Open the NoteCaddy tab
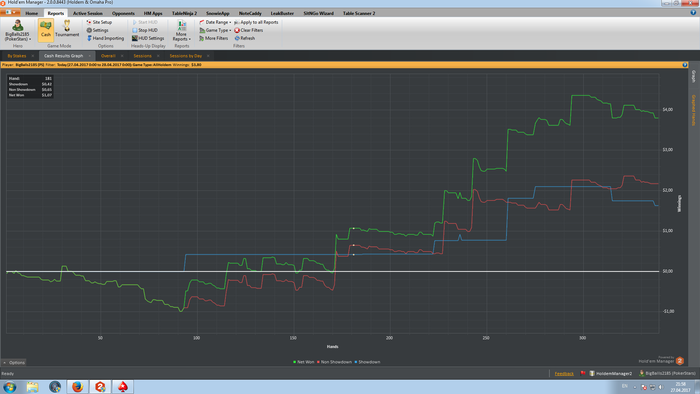This screenshot has height=394, width=700. point(250,13)
